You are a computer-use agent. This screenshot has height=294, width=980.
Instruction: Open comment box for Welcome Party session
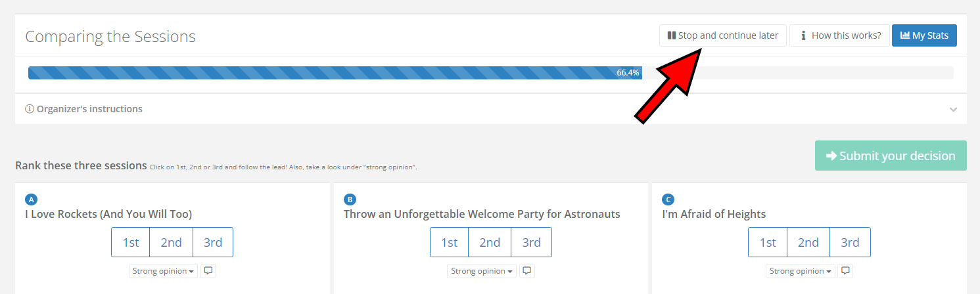click(x=527, y=270)
